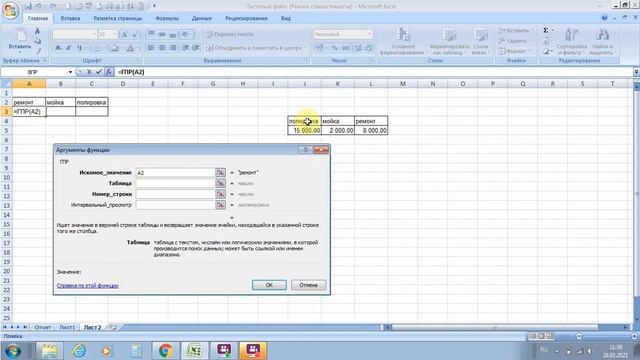Screen dimensions: 640x360
Task: Switch to the Вид ribbon tab
Action: 286,18
